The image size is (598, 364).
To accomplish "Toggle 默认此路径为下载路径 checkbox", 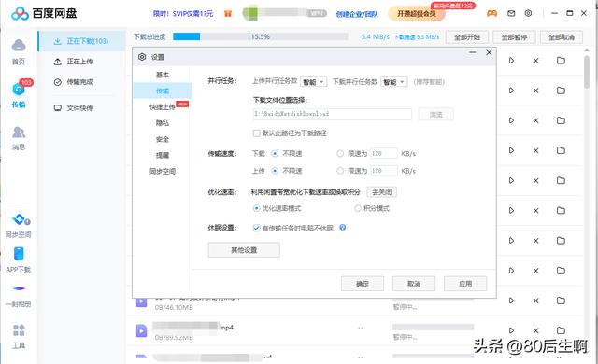I will pyautogui.click(x=256, y=133).
